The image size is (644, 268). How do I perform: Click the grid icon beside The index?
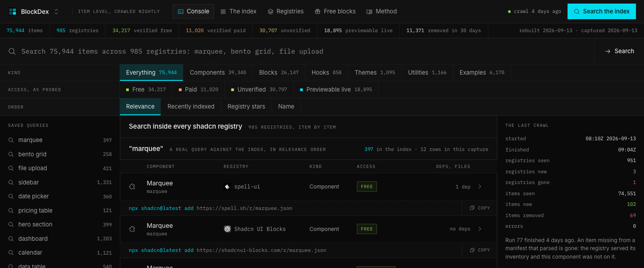click(x=223, y=12)
